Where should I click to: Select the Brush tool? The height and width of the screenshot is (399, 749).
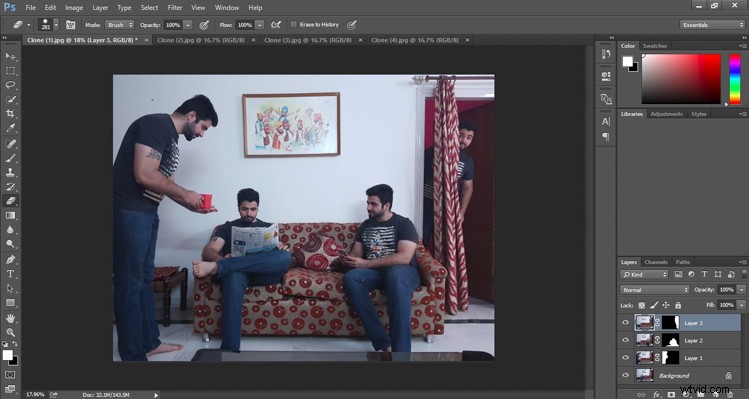10,158
